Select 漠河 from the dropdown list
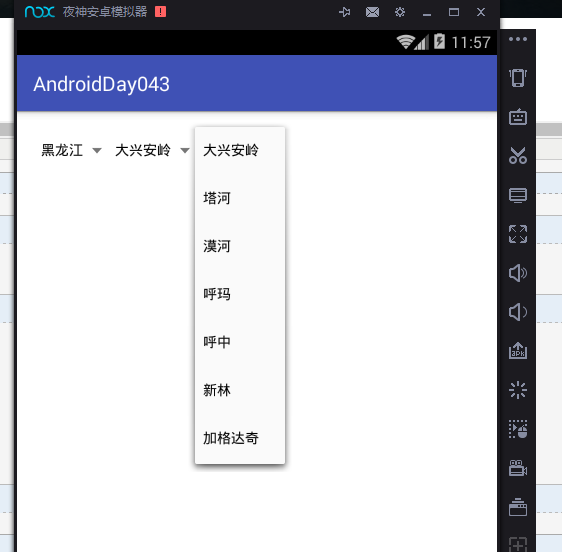This screenshot has height=552, width=562. [x=240, y=246]
